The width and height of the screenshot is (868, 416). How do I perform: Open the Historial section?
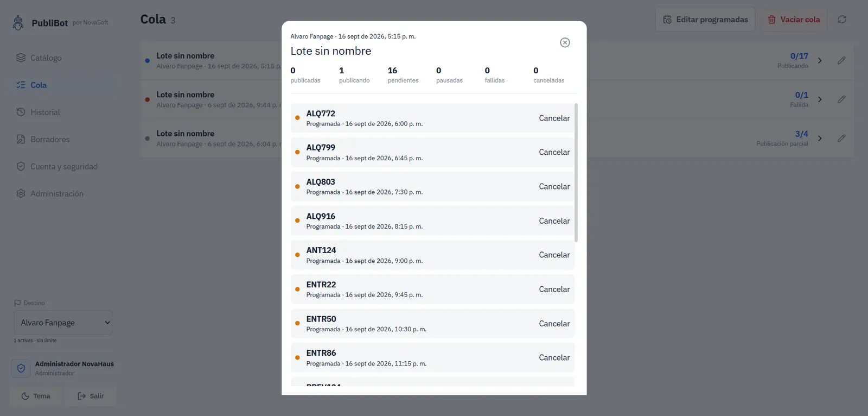pos(64,112)
